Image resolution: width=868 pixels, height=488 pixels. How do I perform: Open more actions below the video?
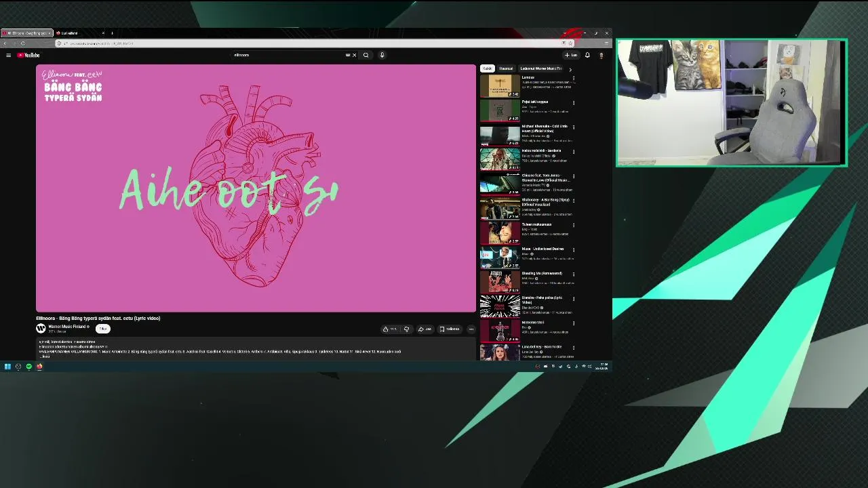(x=471, y=329)
